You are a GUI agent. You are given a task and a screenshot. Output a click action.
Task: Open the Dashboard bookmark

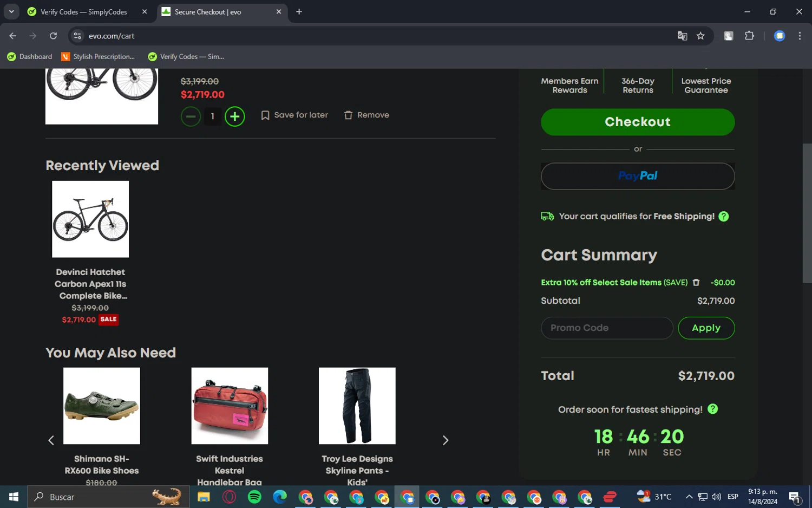[30, 57]
